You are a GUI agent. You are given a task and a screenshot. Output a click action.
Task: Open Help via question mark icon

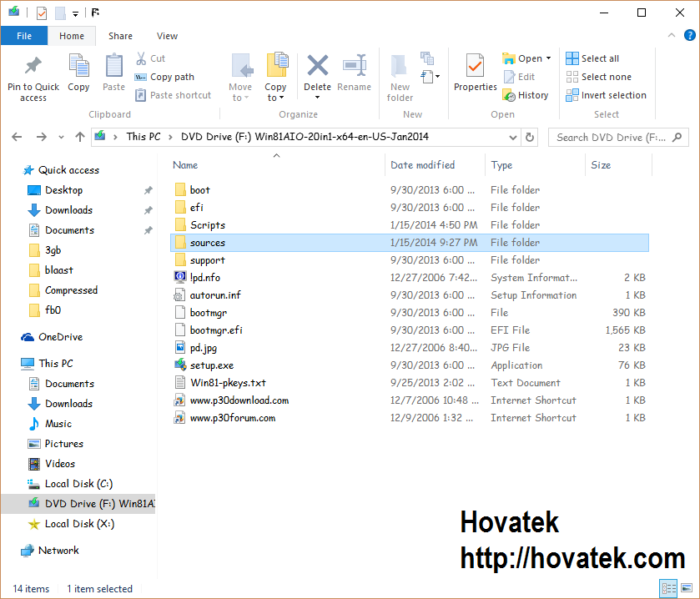pyautogui.click(x=690, y=35)
